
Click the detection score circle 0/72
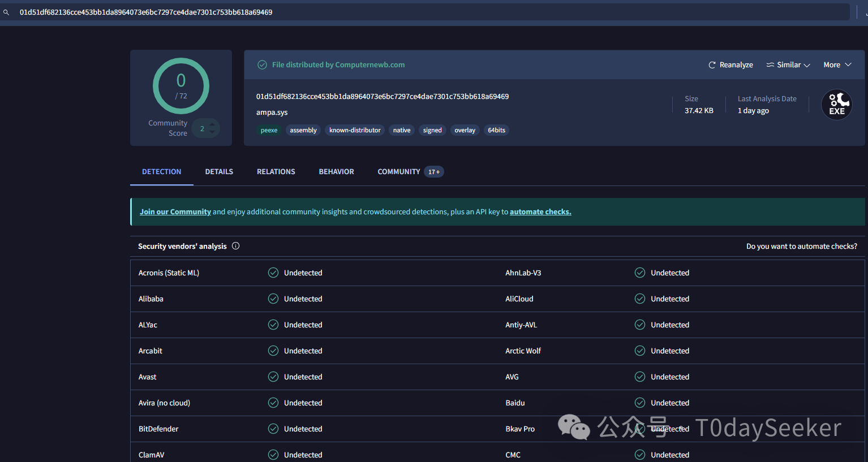coord(181,86)
